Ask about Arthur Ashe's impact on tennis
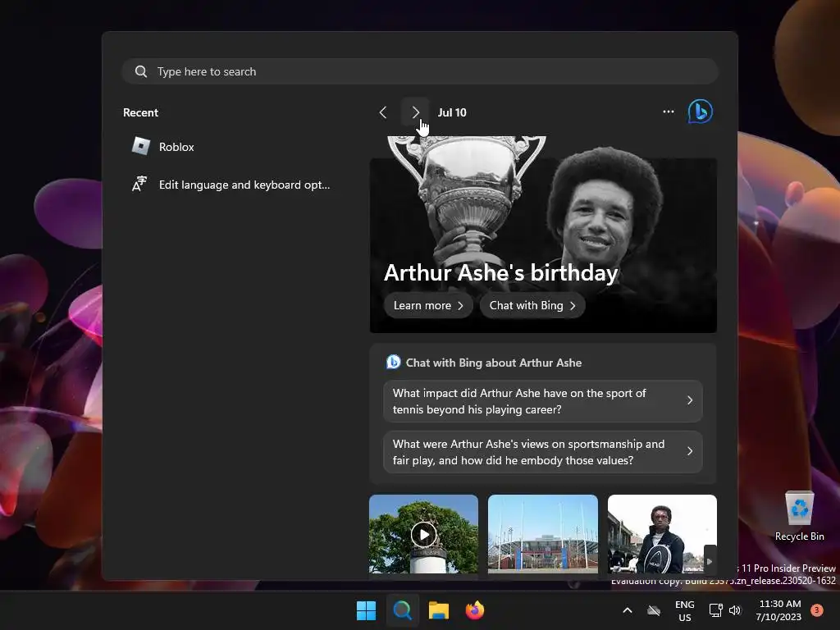The image size is (840, 630). 543,400
